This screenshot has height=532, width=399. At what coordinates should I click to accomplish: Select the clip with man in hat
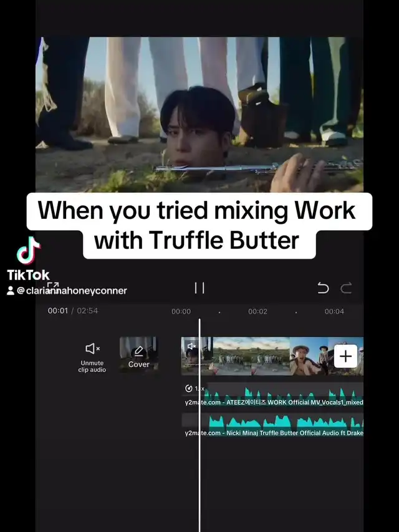309,356
